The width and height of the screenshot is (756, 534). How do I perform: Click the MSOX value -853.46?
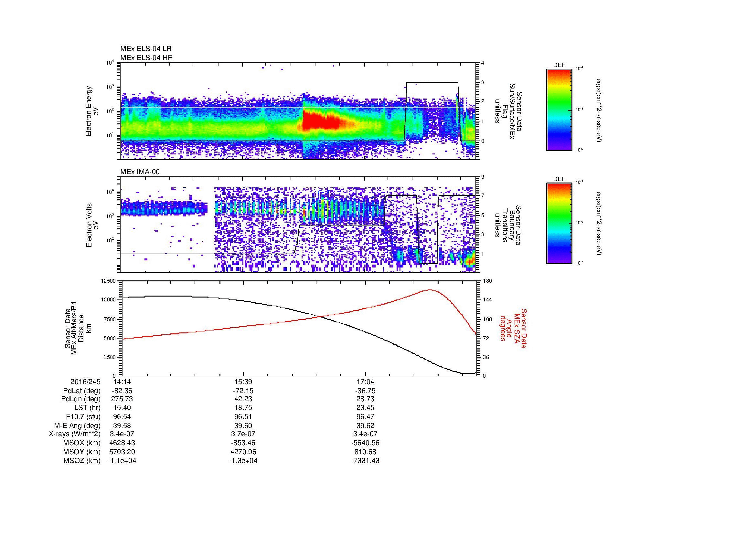click(243, 443)
